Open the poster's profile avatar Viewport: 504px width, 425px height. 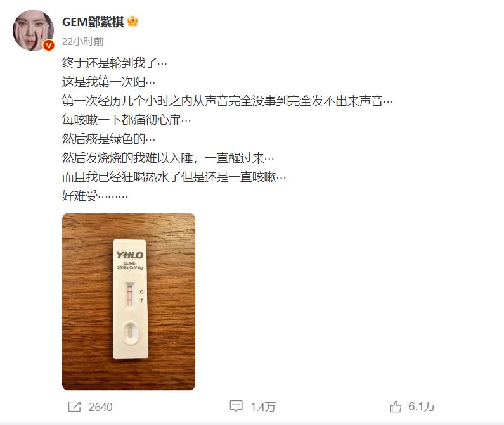click(x=33, y=30)
